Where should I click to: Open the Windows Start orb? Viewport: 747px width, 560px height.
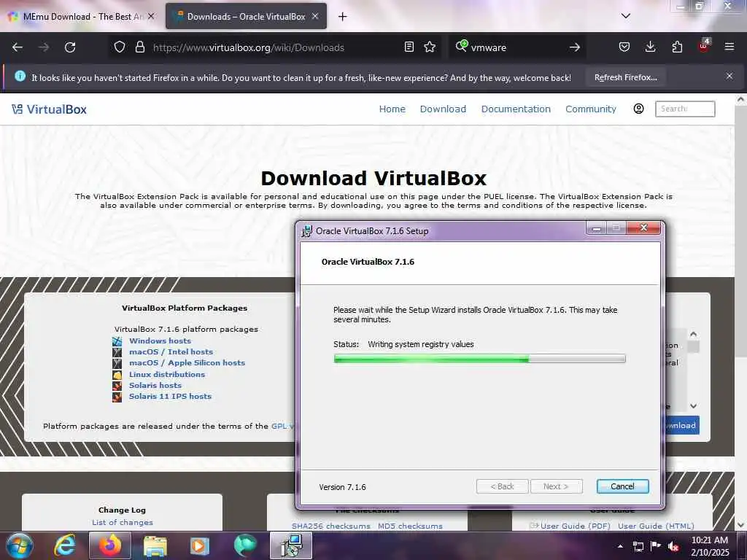point(20,545)
